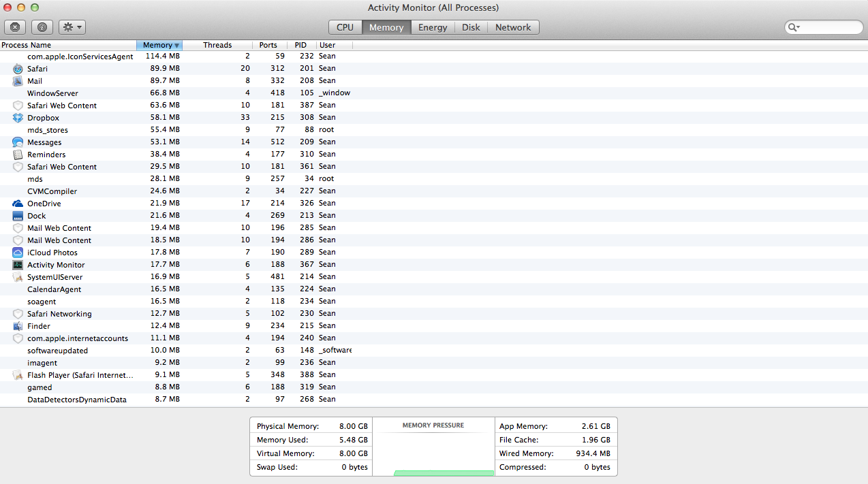Viewport: 868px width, 484px height.
Task: Sort by Threads column header
Action: 217,45
